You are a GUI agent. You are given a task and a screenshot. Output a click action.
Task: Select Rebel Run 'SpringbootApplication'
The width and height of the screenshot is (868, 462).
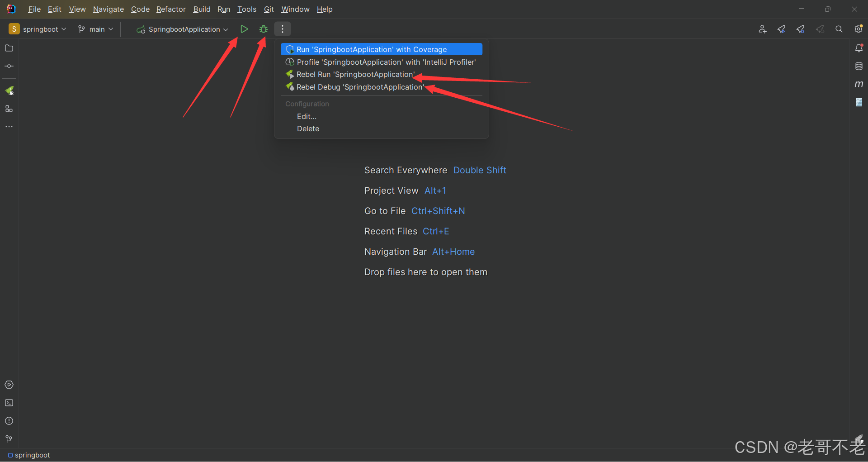382,74
